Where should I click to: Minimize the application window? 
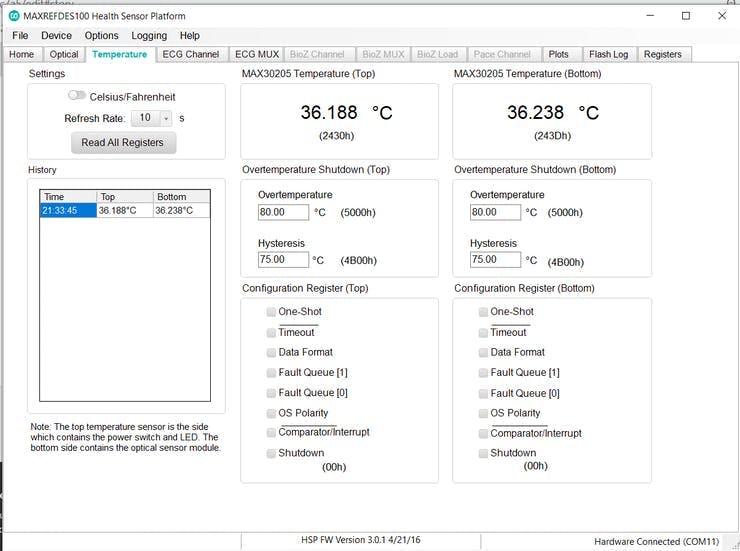point(649,16)
